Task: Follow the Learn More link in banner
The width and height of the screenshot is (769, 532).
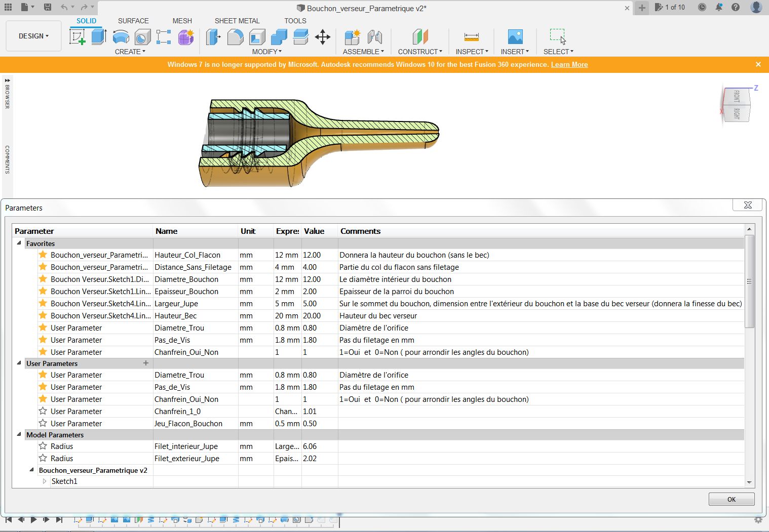Action: pos(569,64)
